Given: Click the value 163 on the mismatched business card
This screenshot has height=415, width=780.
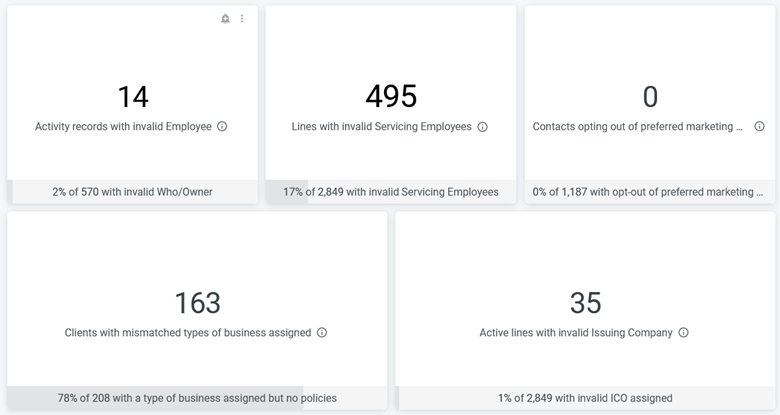Looking at the screenshot, I should click(197, 303).
